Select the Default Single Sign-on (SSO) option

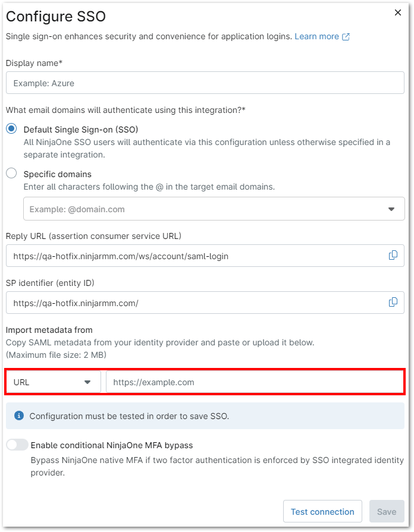click(11, 129)
